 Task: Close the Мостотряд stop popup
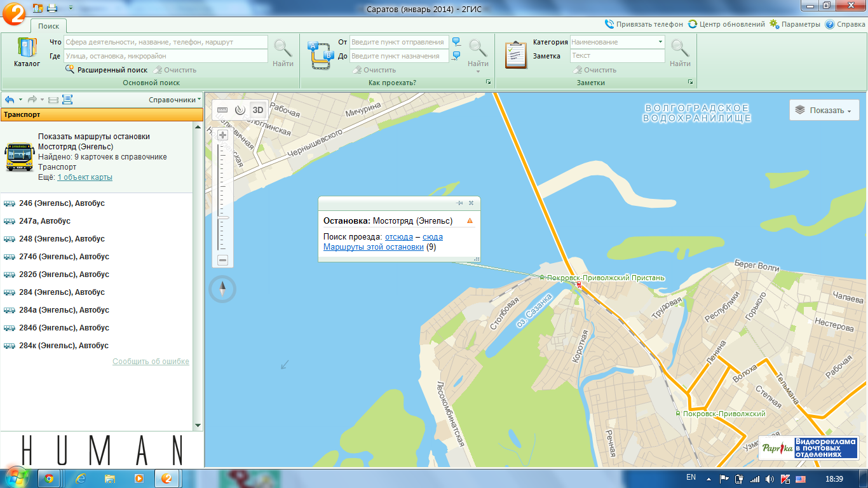click(x=471, y=203)
